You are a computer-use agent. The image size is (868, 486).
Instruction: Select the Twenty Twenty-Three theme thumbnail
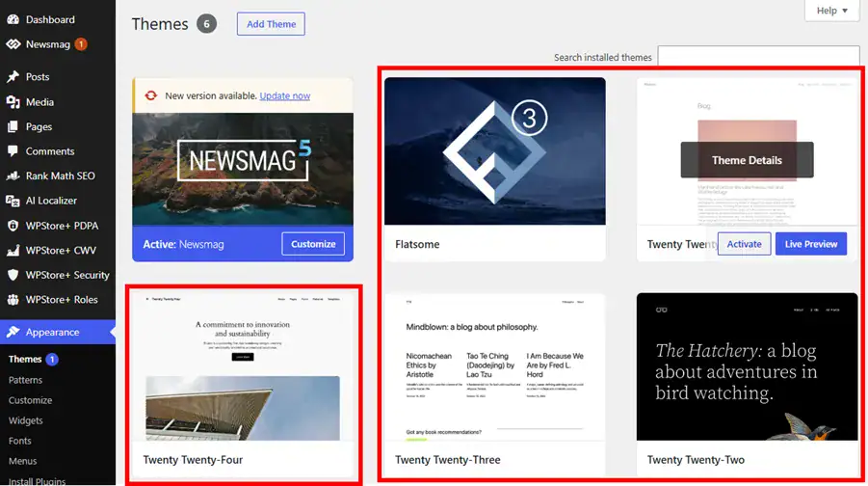(x=495, y=366)
